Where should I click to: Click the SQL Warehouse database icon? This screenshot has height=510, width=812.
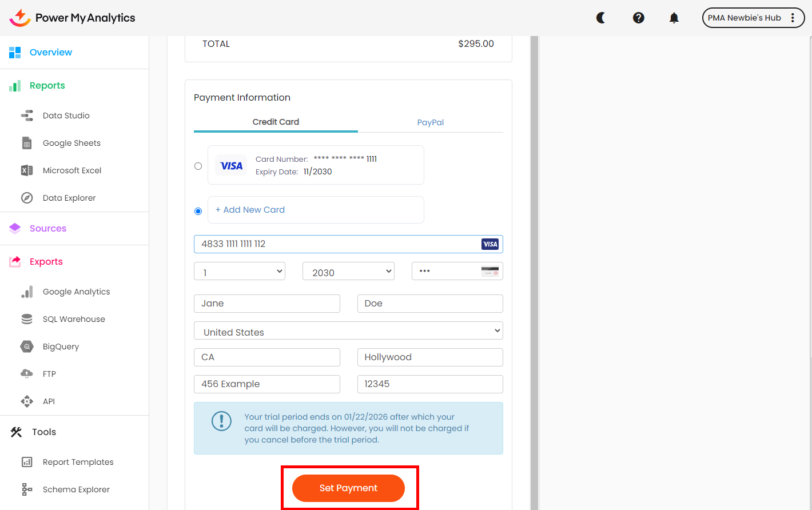27,319
